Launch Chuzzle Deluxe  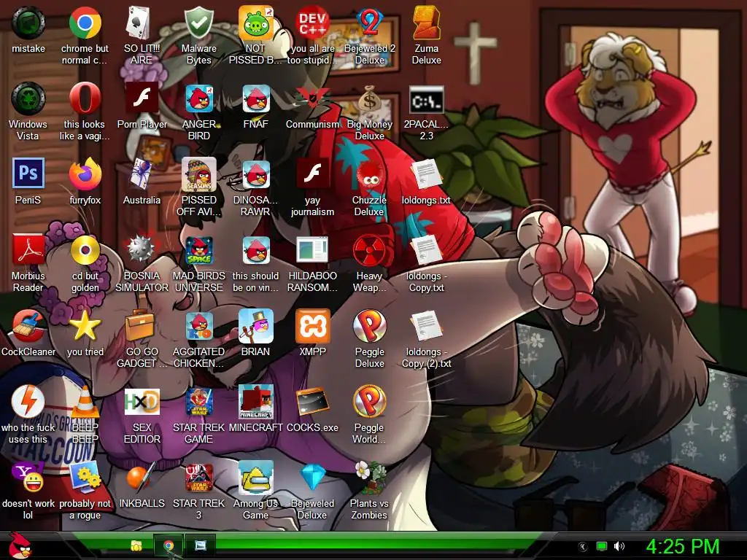(369, 174)
